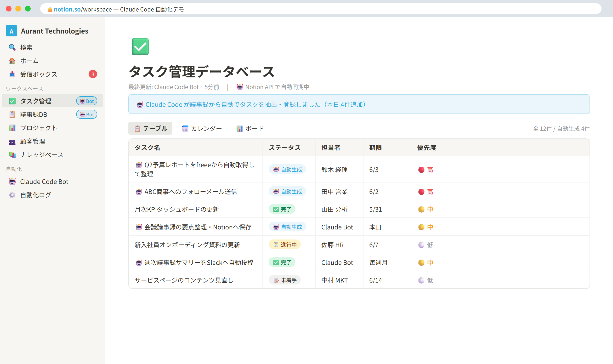613x364 pixels.
Task: Open the 新入社員オンボーディング資料の更新 task
Action: [x=187, y=245]
